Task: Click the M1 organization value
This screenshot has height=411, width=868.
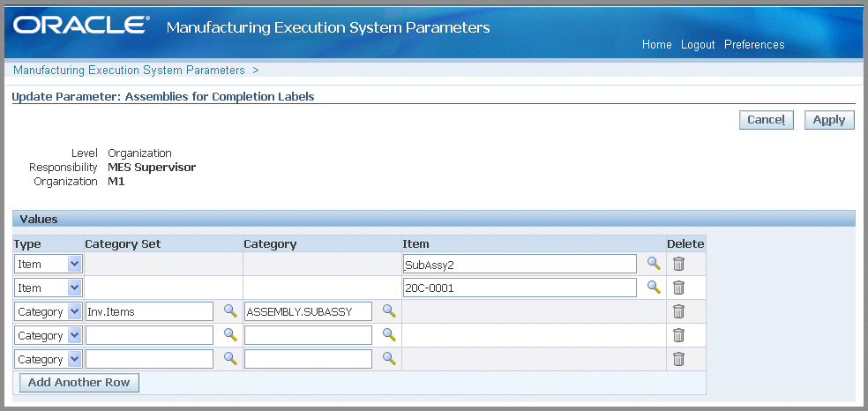Action: tap(116, 182)
